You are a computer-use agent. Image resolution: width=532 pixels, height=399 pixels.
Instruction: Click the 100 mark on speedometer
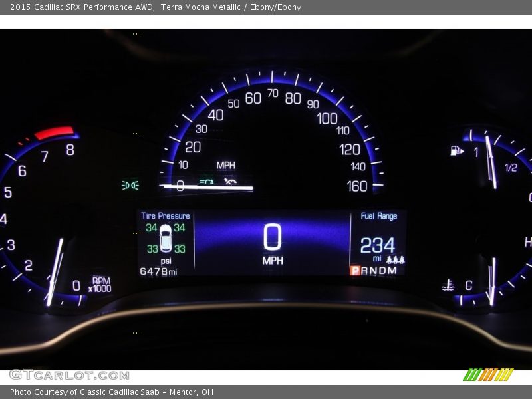pos(327,119)
